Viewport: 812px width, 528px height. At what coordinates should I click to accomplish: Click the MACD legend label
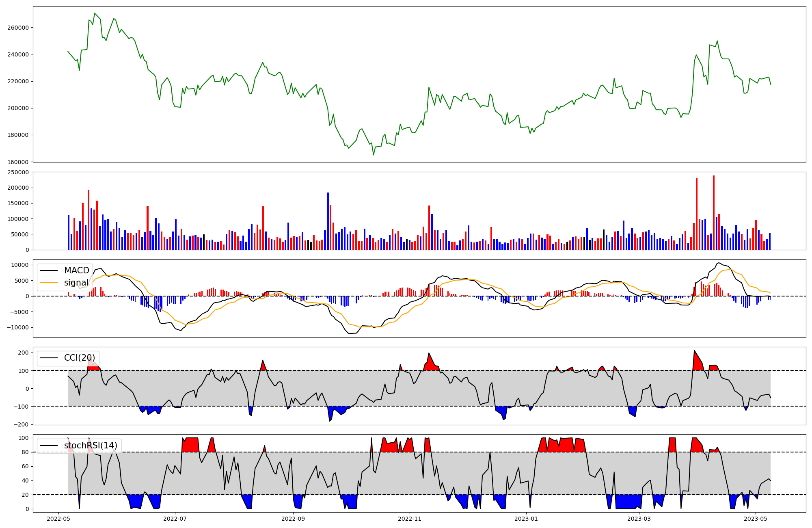(76, 270)
